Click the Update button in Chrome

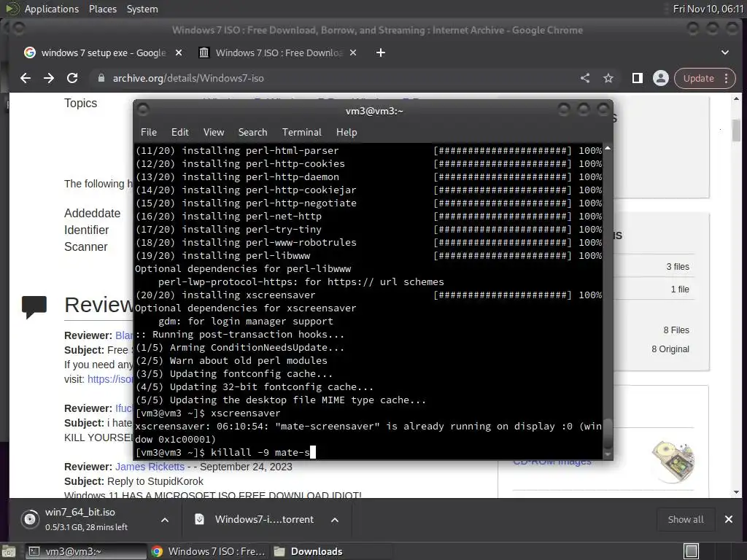tap(698, 78)
